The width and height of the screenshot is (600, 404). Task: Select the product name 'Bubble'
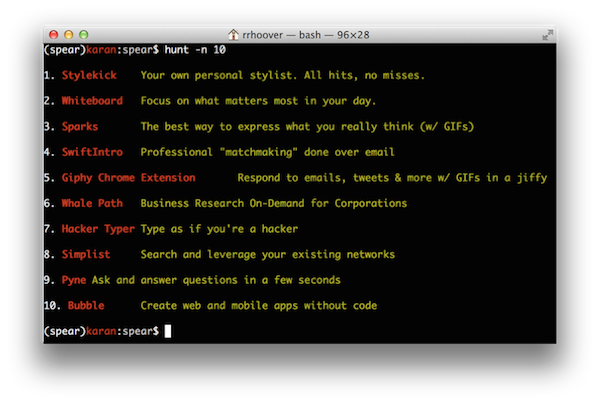[x=86, y=306]
